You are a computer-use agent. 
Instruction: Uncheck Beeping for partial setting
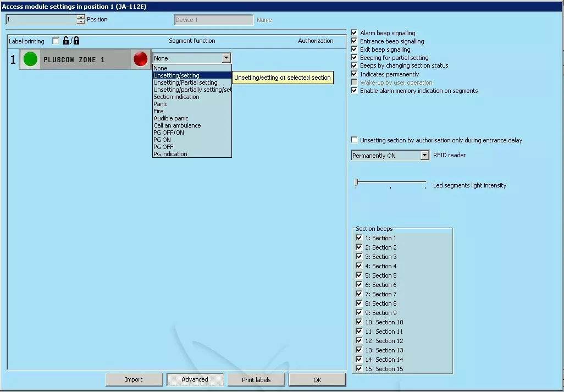click(x=355, y=58)
